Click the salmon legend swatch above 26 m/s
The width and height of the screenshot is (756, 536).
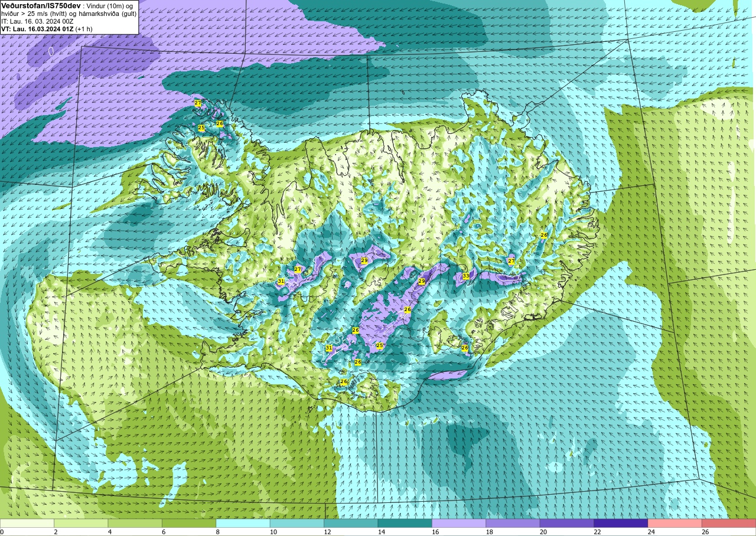[x=729, y=523]
